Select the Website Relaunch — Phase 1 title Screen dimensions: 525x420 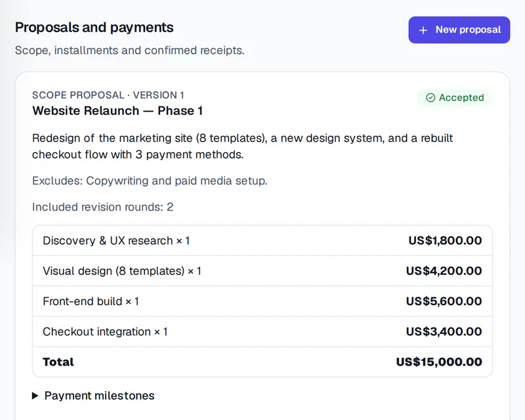click(117, 110)
